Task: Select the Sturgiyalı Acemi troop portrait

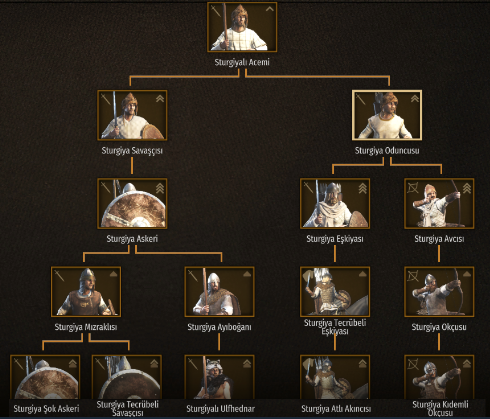Action: pos(242,27)
